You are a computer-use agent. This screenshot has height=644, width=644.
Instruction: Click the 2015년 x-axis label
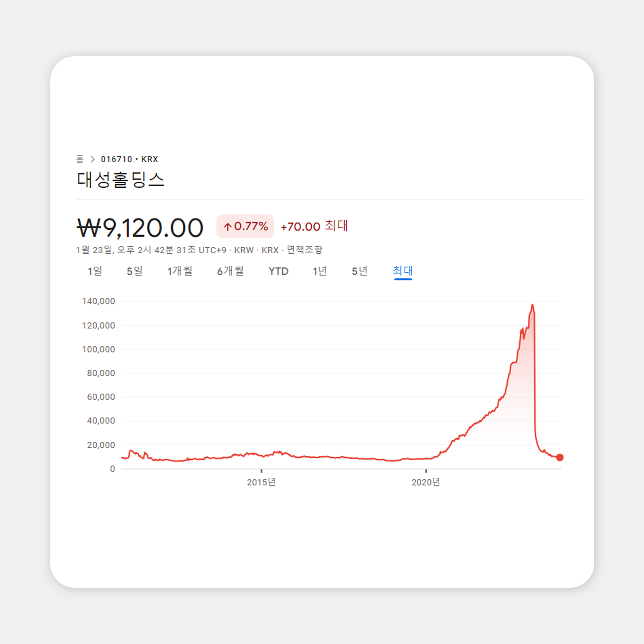tap(261, 482)
